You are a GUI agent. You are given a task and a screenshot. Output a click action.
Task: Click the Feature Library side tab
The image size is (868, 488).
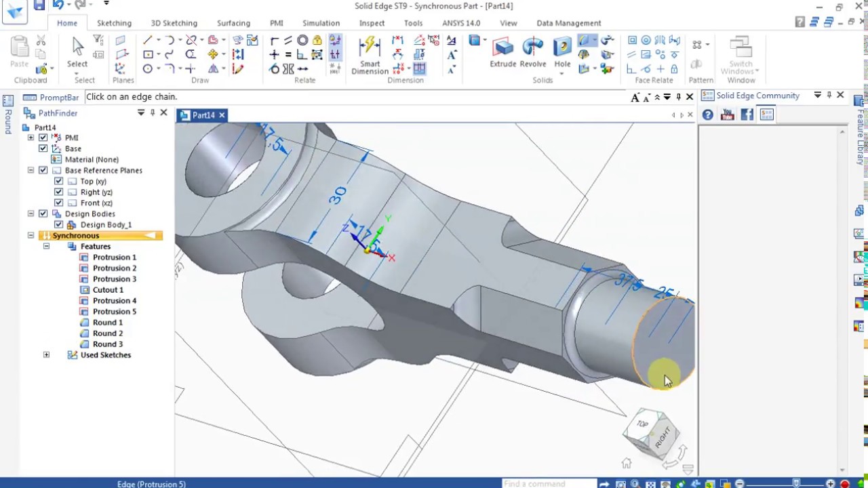tap(860, 131)
